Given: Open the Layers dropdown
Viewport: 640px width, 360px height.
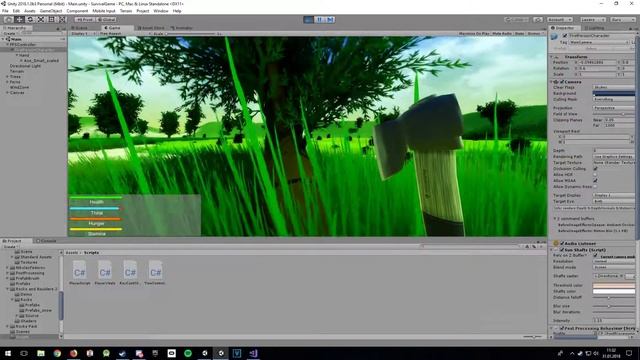Looking at the screenshot, I should tap(592, 20).
